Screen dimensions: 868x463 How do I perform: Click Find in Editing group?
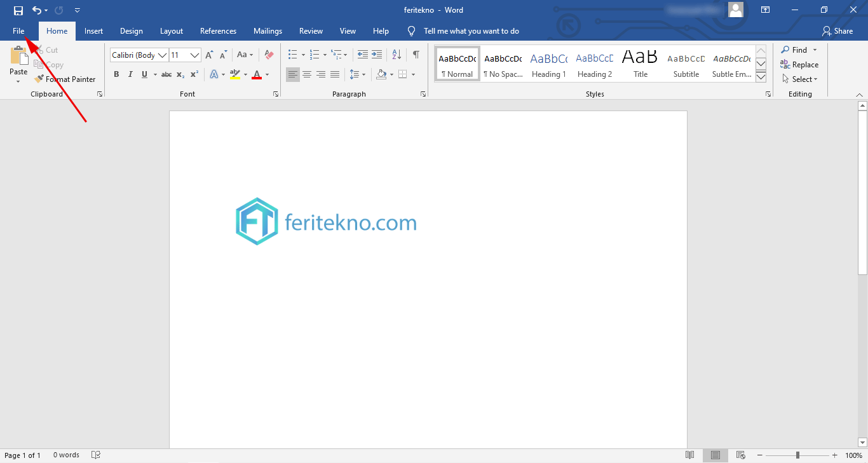pos(794,50)
